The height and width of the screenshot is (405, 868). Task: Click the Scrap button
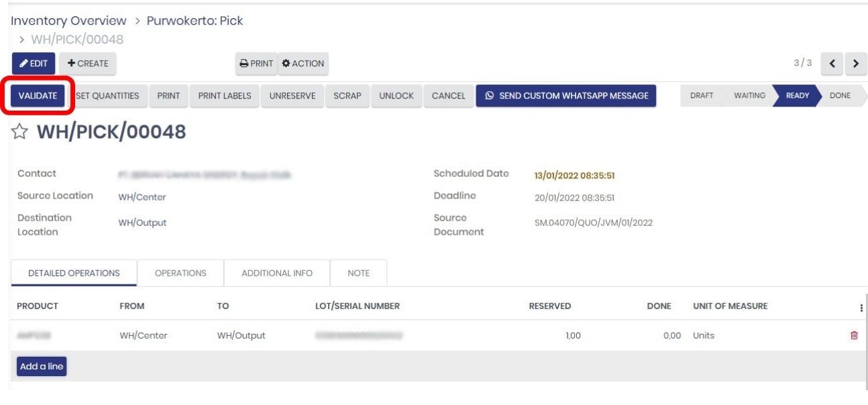click(347, 96)
